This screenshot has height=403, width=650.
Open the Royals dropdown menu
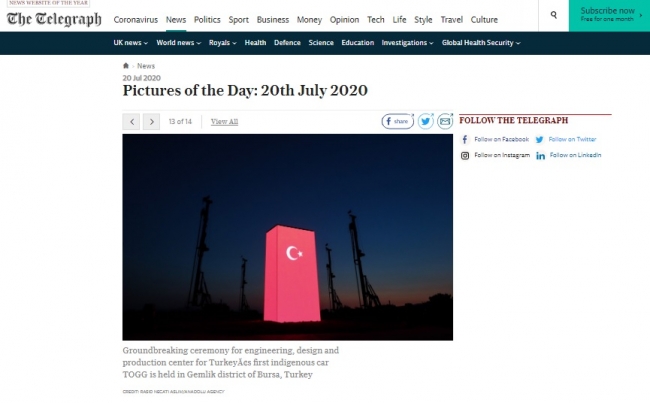222,43
